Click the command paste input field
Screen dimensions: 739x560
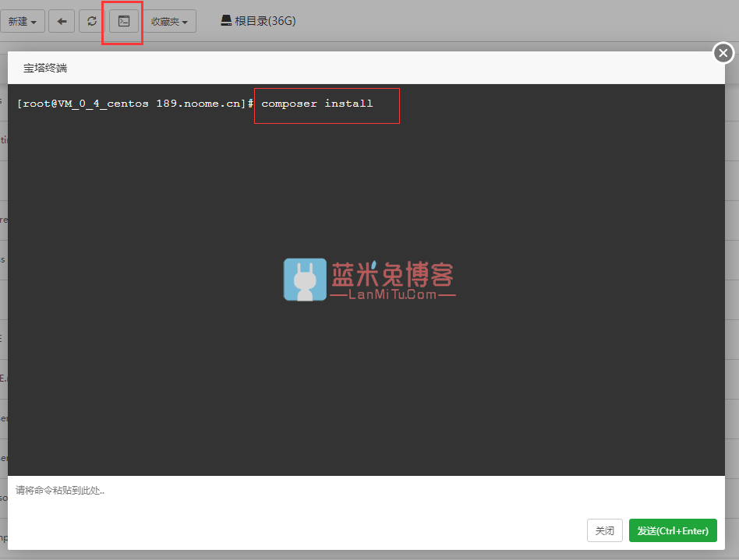(x=366, y=494)
